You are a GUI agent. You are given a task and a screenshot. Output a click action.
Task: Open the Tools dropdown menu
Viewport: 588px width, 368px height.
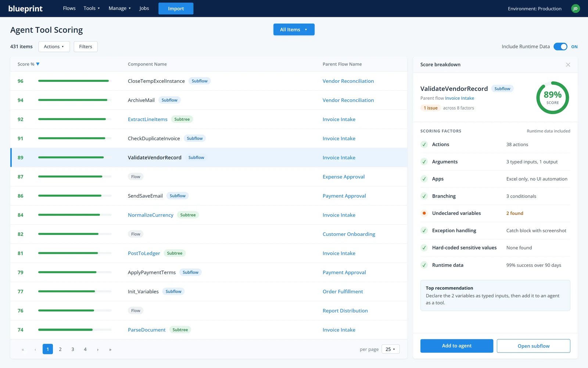click(x=92, y=8)
